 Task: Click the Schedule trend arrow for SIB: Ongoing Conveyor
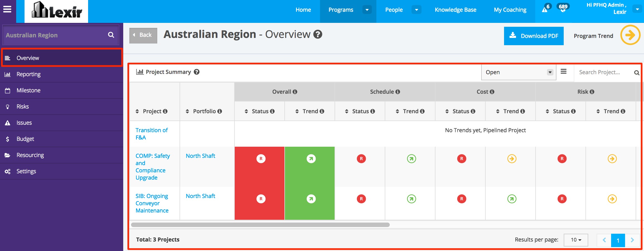click(x=411, y=199)
